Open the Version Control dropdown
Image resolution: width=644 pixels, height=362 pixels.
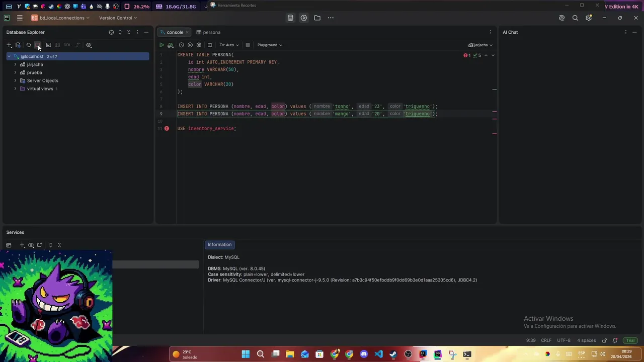(118, 18)
